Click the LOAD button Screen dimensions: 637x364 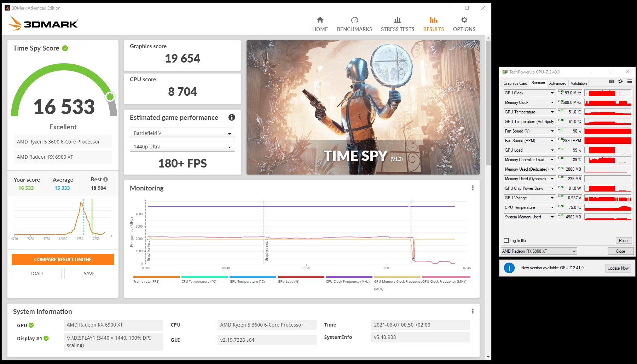click(x=36, y=274)
